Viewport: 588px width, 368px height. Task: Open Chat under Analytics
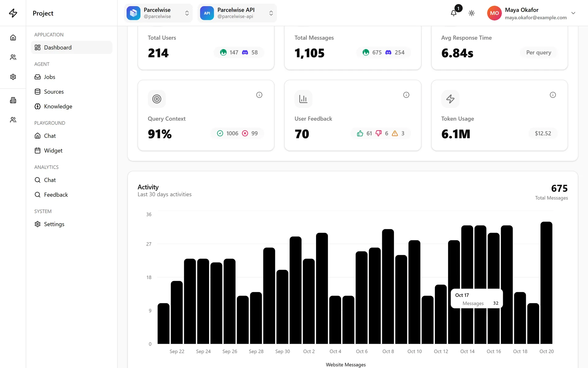coord(72,180)
